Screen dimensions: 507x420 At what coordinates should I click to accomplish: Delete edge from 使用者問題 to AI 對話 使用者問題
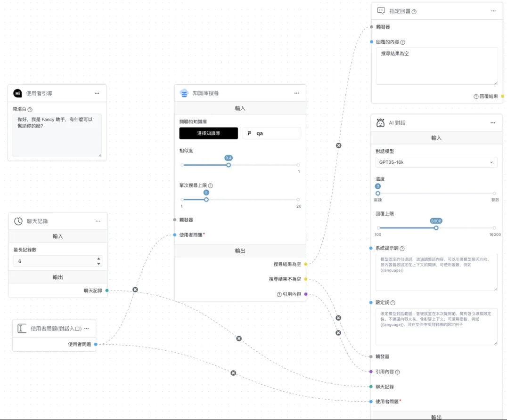point(233,373)
